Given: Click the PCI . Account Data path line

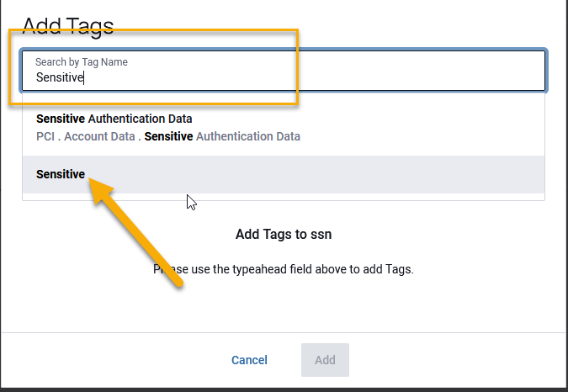Looking at the screenshot, I should (168, 136).
